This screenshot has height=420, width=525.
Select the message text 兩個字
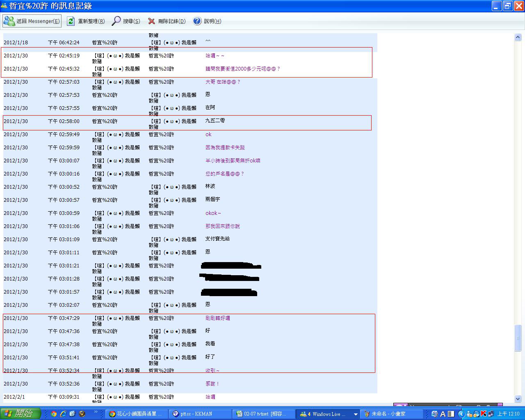[x=213, y=199]
